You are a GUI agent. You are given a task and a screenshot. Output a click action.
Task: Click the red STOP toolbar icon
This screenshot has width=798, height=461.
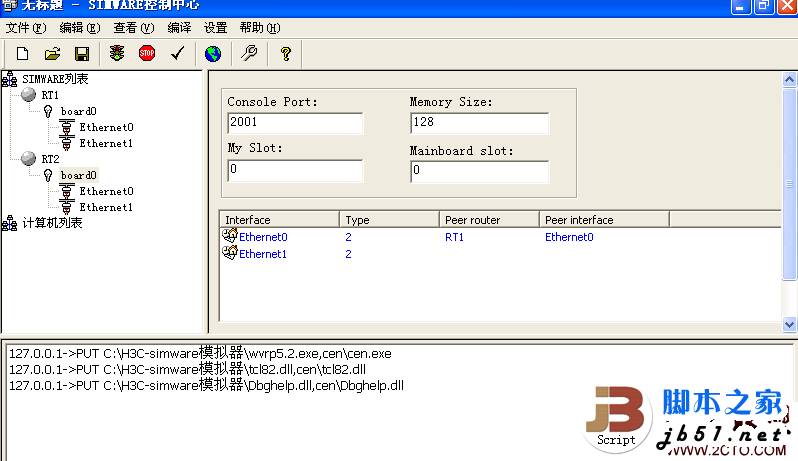(x=147, y=53)
